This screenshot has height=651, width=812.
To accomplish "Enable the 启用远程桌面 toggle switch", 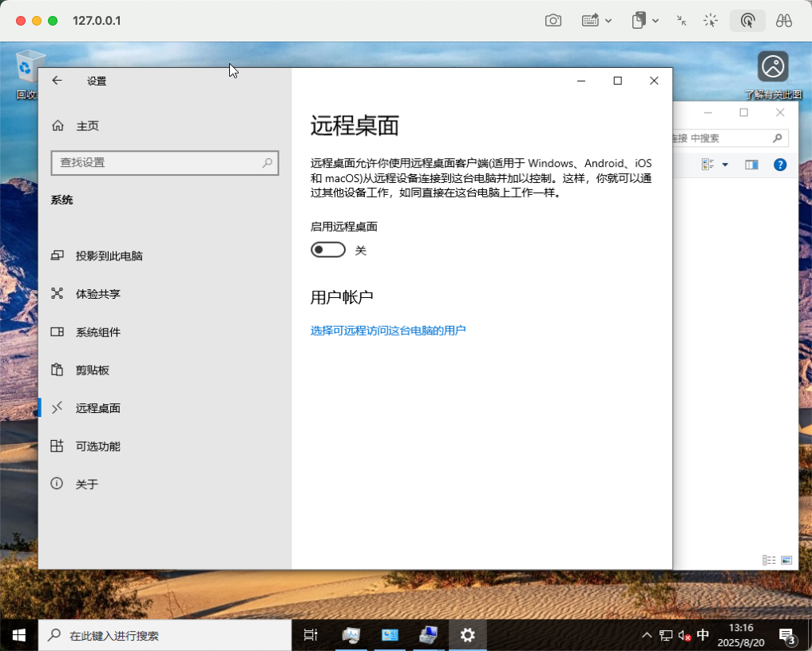I will coord(328,250).
